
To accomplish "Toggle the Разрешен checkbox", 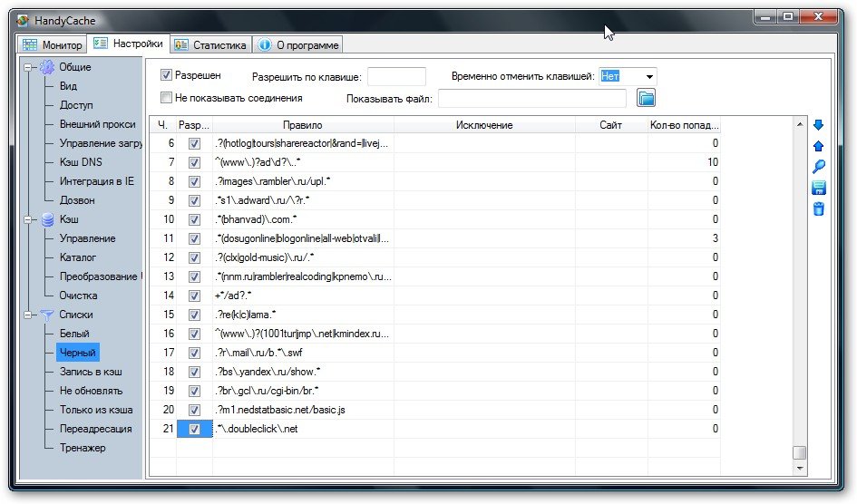I will [x=166, y=75].
